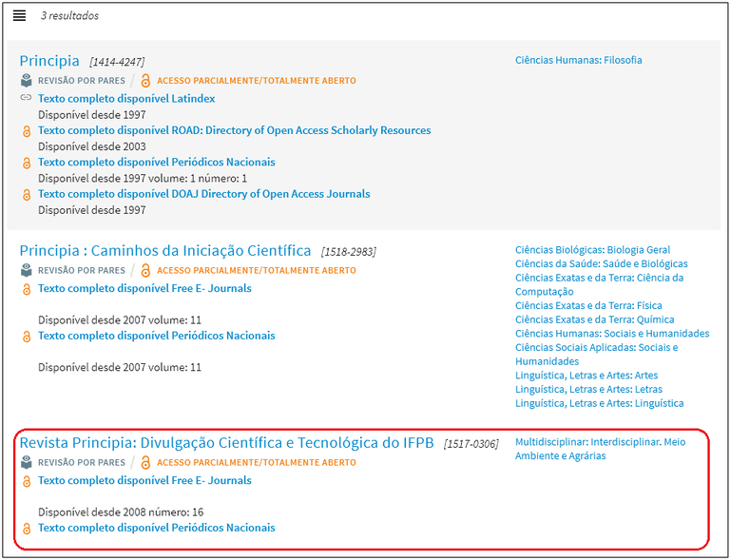This screenshot has height=560, width=730.
Task: Open Principia: Caminhos da Iniciação Científica
Action: click(x=165, y=251)
